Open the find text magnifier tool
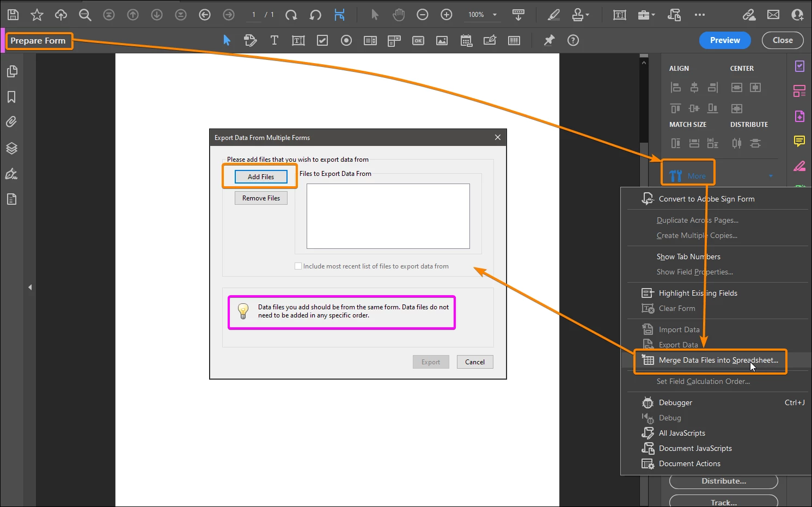This screenshot has height=507, width=812. tap(85, 15)
